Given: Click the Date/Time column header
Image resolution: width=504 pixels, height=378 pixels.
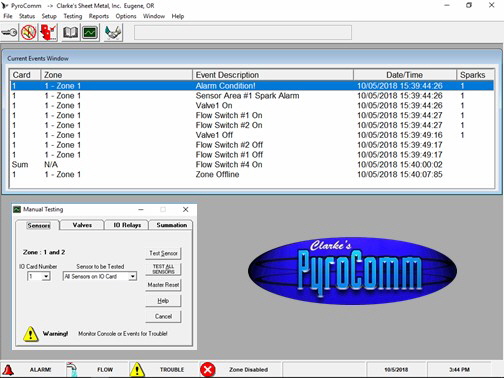Looking at the screenshot, I should click(x=405, y=75).
